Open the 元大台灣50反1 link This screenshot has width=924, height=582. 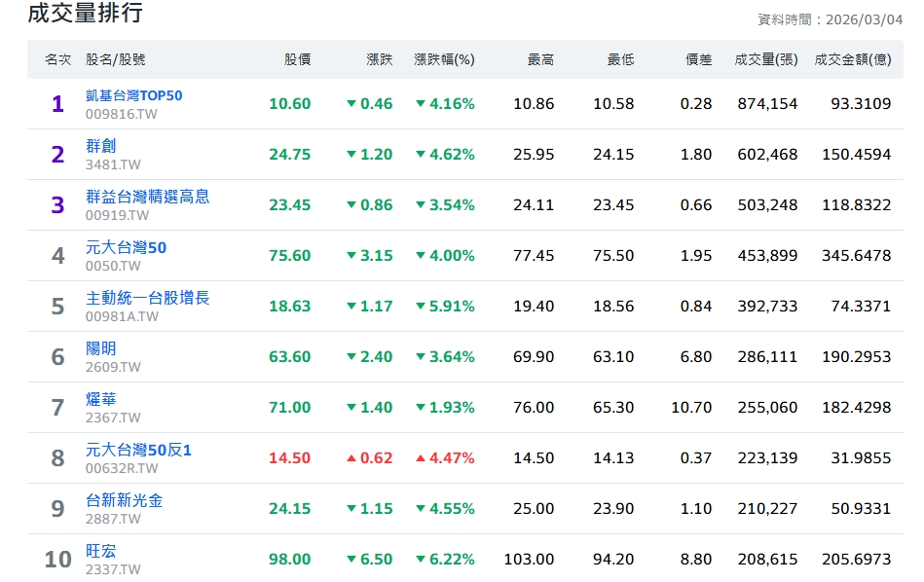pyautogui.click(x=138, y=450)
